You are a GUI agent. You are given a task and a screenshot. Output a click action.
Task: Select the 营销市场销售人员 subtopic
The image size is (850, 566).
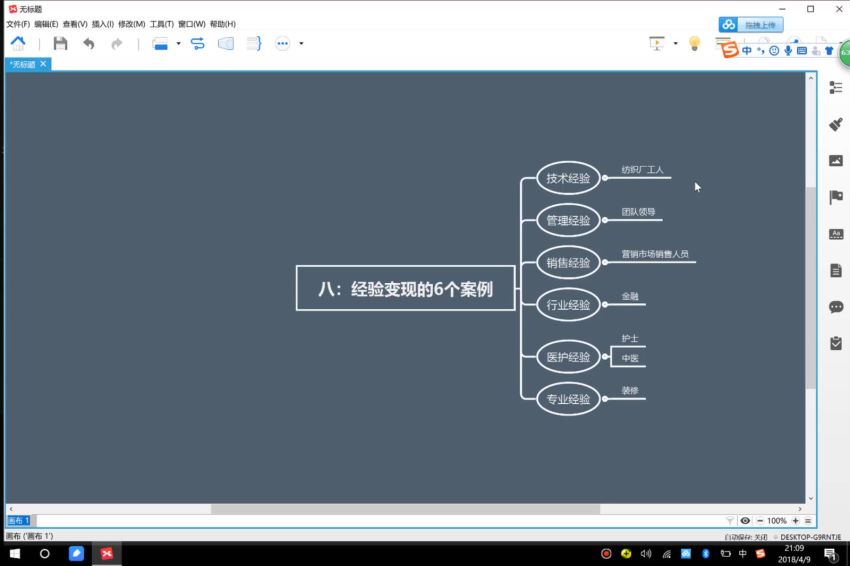coord(655,254)
